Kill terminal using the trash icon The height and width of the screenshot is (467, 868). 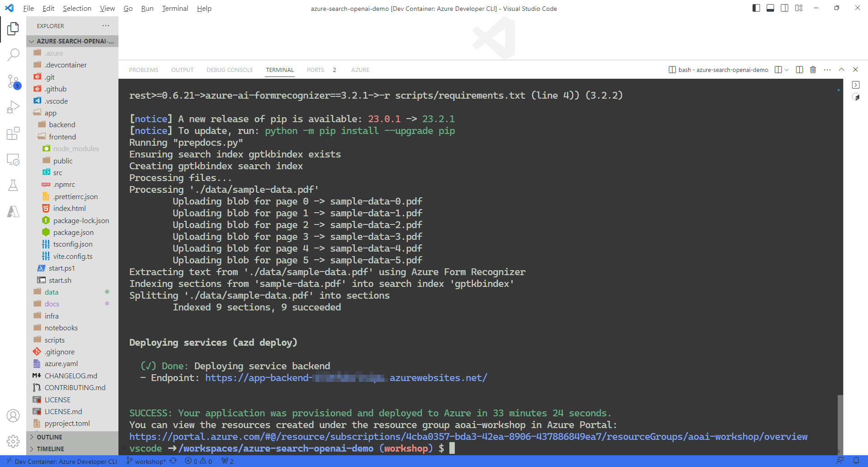click(x=813, y=70)
